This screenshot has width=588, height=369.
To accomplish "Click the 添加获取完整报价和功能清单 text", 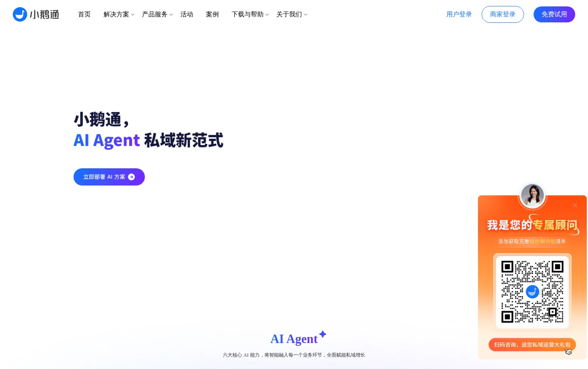I will click(x=532, y=241).
